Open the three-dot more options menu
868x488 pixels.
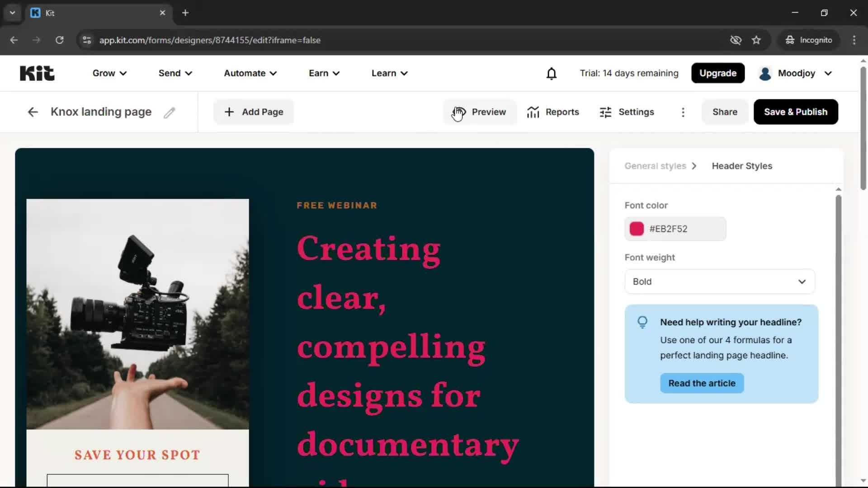[x=683, y=112]
